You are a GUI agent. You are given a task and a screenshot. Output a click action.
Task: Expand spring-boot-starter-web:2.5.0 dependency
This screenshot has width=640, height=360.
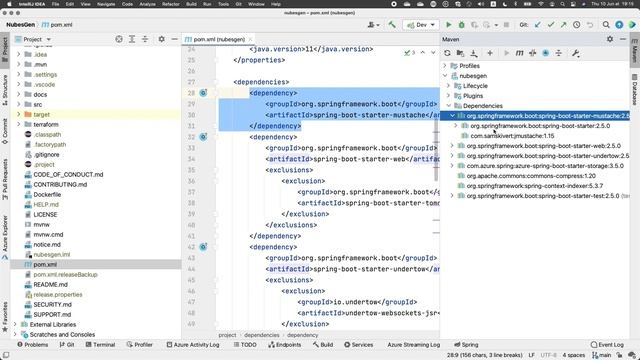click(x=452, y=146)
